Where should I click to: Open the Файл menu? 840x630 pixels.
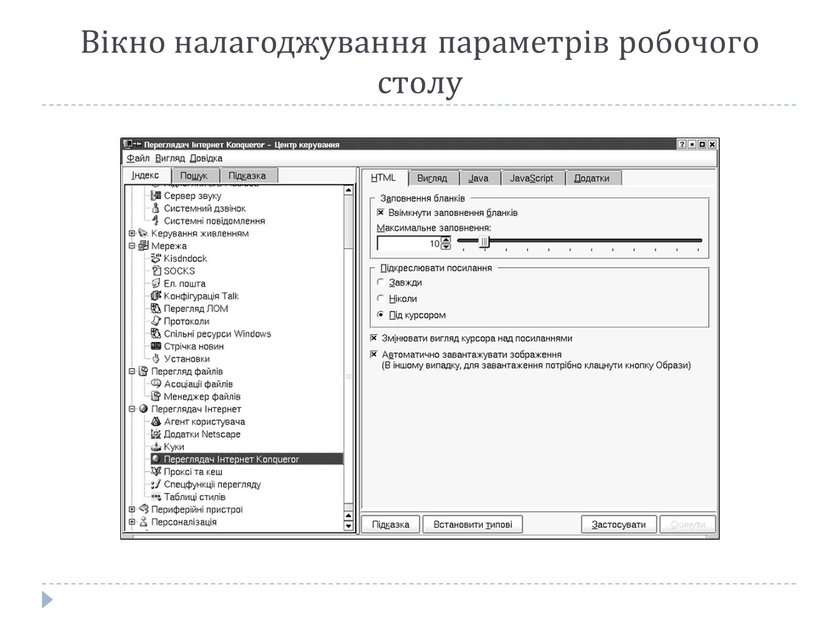coord(138,158)
